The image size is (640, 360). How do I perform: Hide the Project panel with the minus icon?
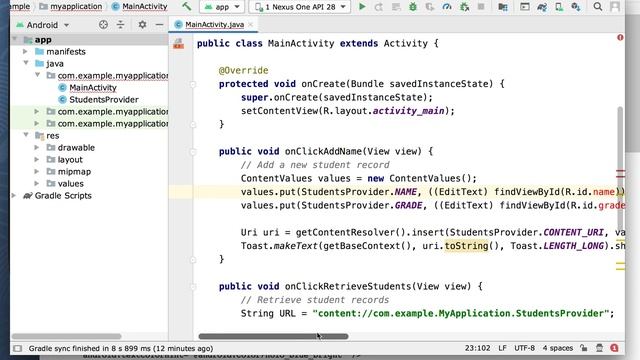pos(159,24)
